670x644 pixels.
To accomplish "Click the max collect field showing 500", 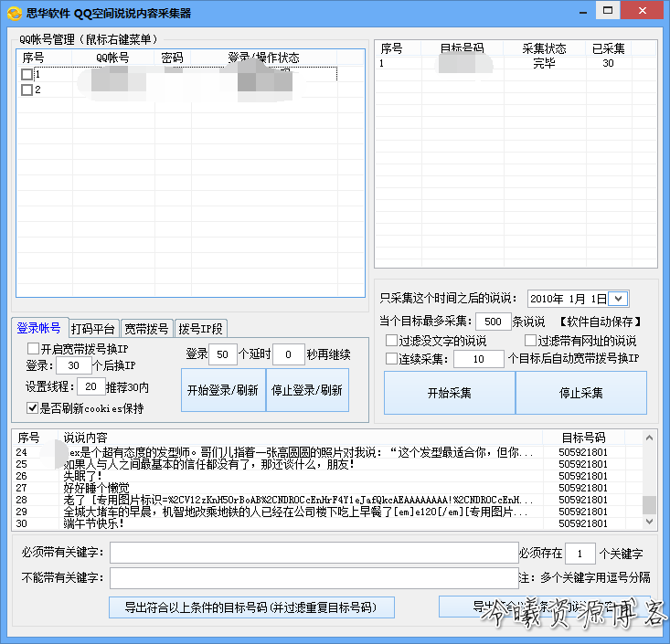I will coord(493,322).
